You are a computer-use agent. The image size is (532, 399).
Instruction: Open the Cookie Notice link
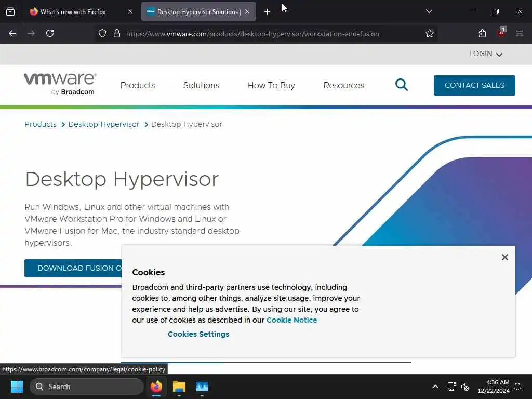(x=292, y=320)
